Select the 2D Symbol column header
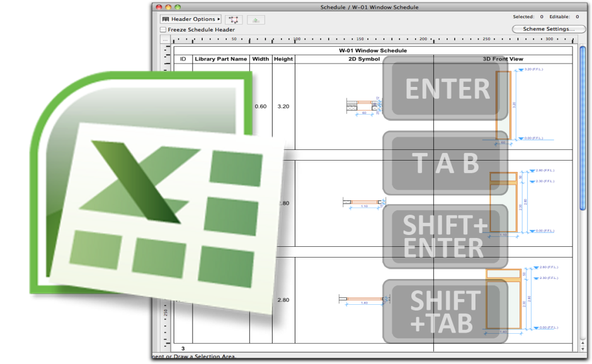 364,59
